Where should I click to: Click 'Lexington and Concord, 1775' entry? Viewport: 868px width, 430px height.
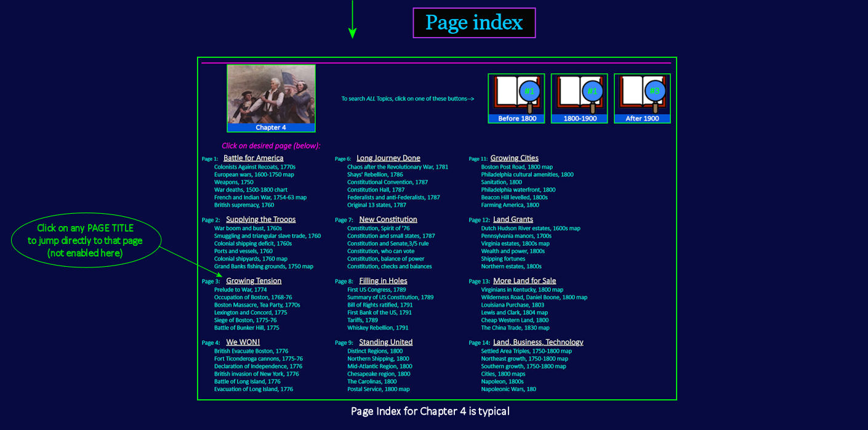coord(251,312)
